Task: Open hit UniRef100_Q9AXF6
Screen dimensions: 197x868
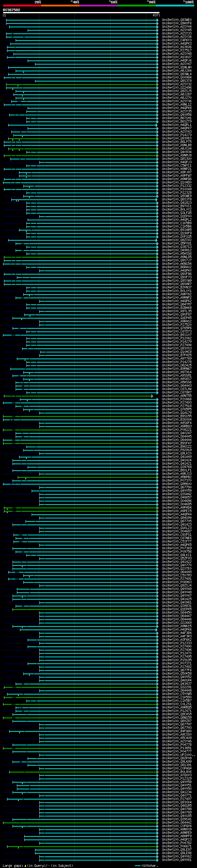Action: (x=176, y=23)
